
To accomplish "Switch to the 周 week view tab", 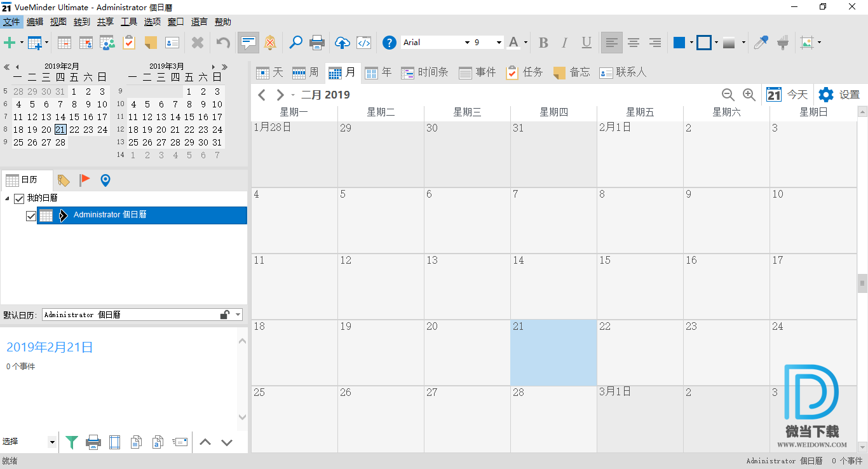I will coord(305,72).
